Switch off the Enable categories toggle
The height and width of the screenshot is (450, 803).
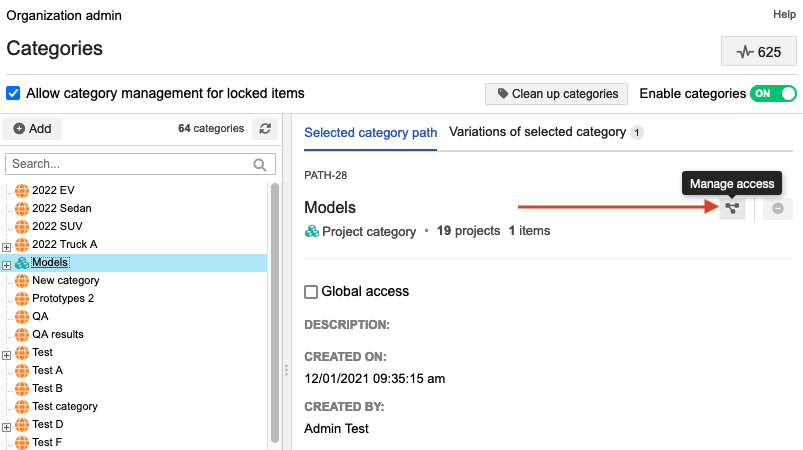pyautogui.click(x=774, y=93)
